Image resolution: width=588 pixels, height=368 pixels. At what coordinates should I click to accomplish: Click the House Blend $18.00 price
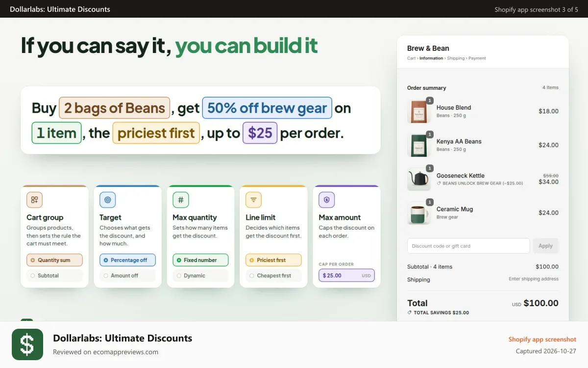coord(549,111)
